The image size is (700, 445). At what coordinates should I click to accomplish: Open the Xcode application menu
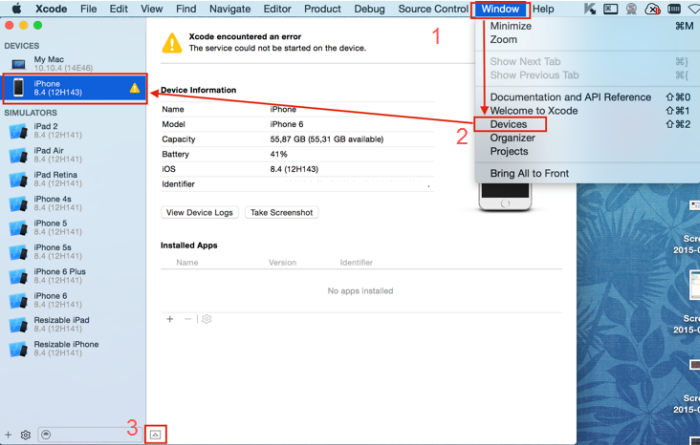tap(51, 9)
